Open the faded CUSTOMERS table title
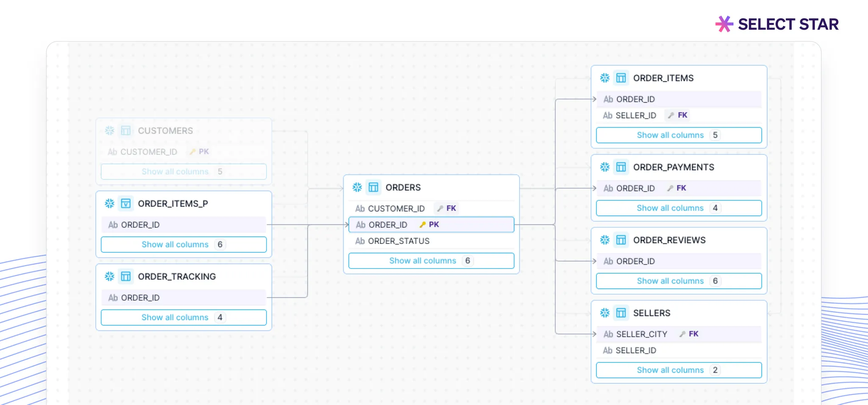 coord(165,131)
